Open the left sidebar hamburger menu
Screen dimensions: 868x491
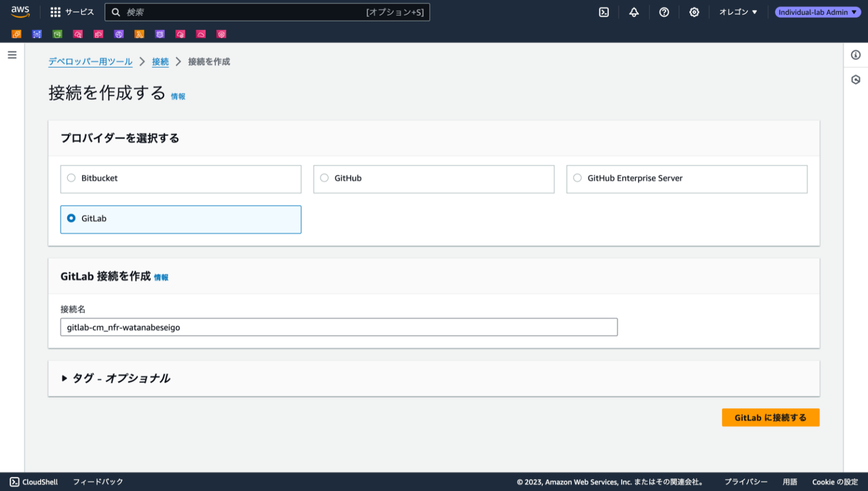pyautogui.click(x=12, y=54)
